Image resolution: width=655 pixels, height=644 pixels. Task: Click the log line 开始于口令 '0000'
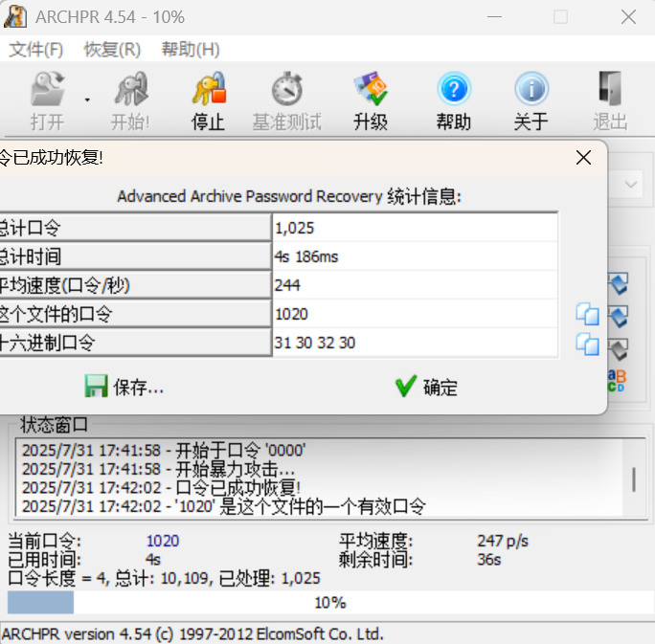pos(164,451)
